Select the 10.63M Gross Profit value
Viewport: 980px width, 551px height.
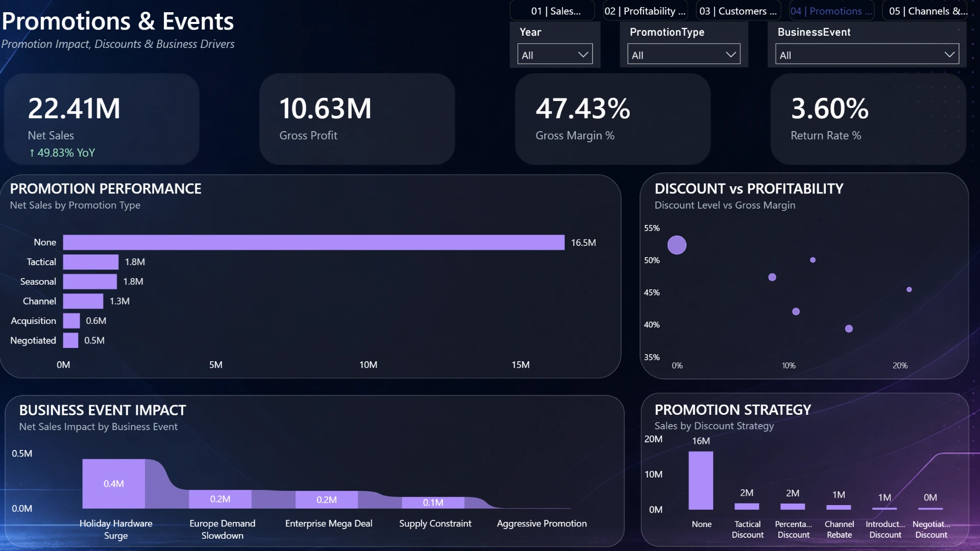(x=325, y=108)
